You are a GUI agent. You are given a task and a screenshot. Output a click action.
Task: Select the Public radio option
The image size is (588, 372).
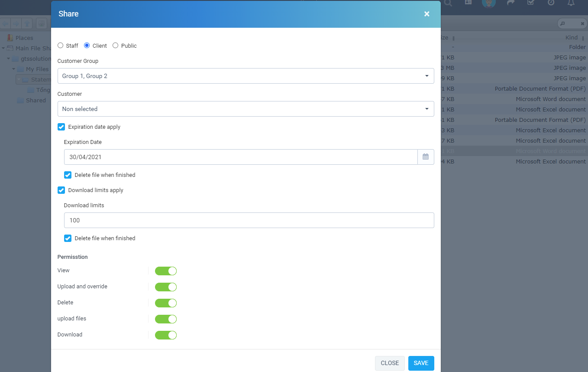click(116, 46)
